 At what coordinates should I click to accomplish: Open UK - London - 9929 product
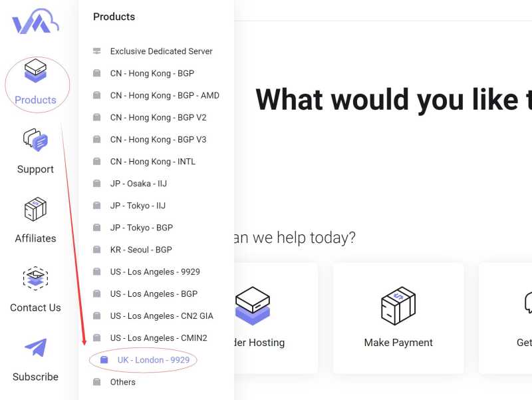click(153, 360)
